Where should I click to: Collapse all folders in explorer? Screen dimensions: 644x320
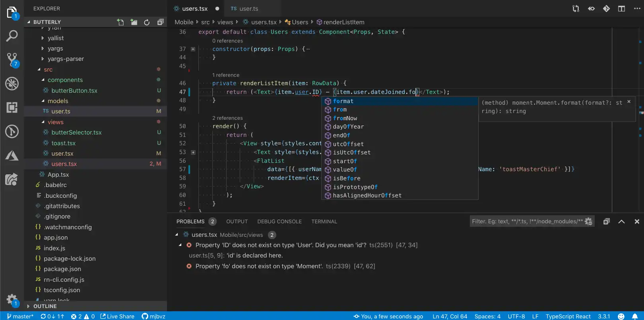pos(160,22)
